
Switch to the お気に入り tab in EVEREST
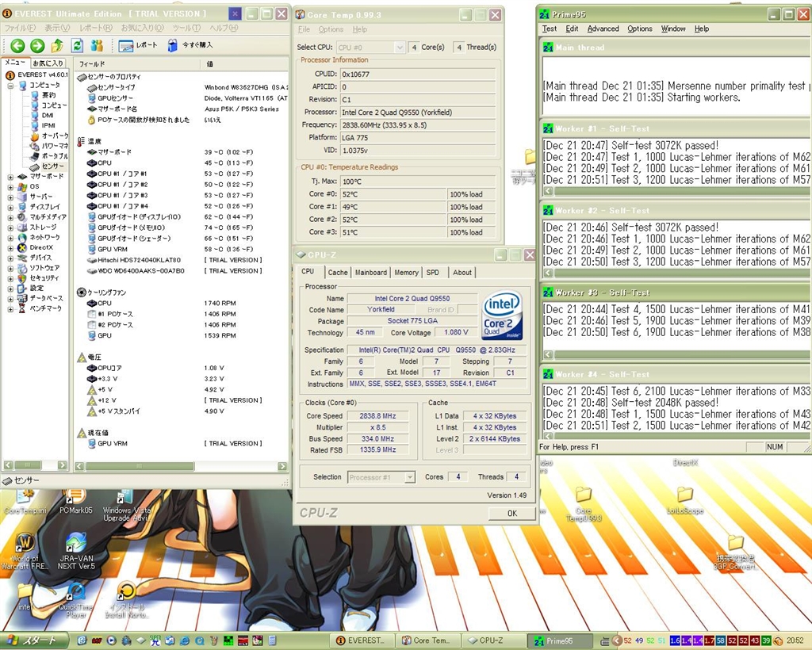point(48,63)
